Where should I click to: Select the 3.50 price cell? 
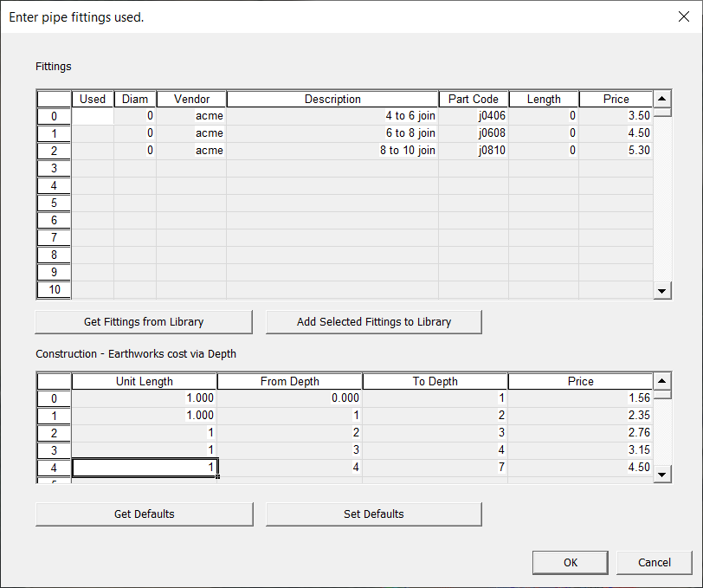(x=616, y=116)
